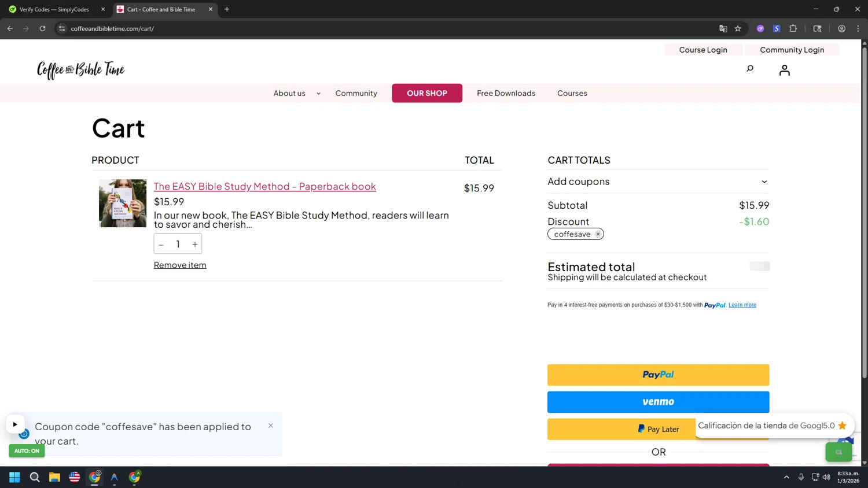Decrease book quantity with minus button
The image size is (868, 488).
click(161, 245)
